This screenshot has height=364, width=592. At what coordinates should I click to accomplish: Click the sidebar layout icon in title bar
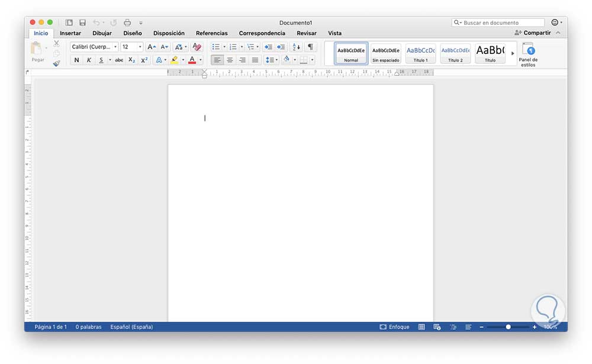(69, 22)
